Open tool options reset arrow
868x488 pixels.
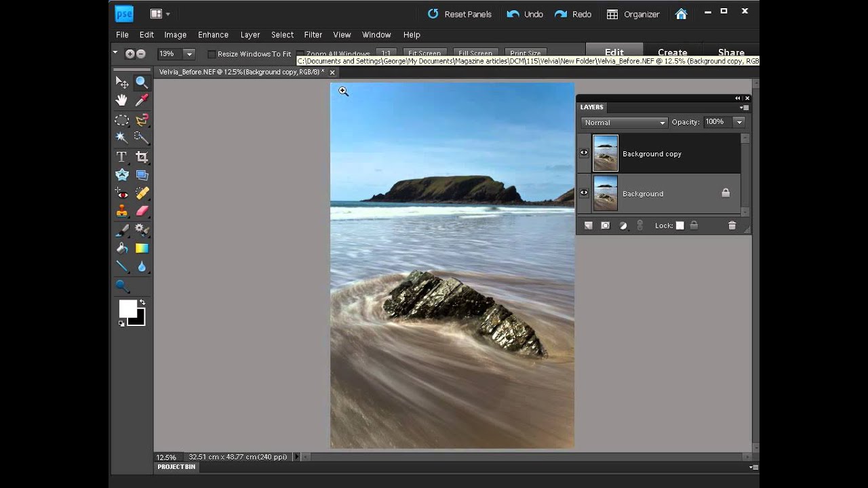point(115,53)
